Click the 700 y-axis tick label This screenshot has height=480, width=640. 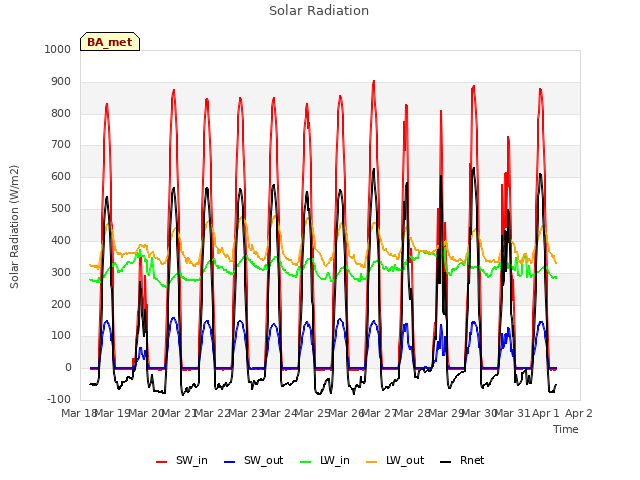[x=61, y=144]
